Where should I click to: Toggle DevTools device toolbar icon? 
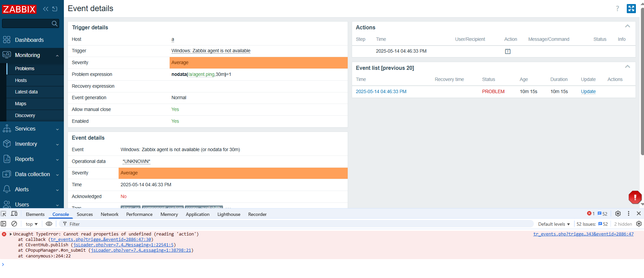[x=14, y=214]
